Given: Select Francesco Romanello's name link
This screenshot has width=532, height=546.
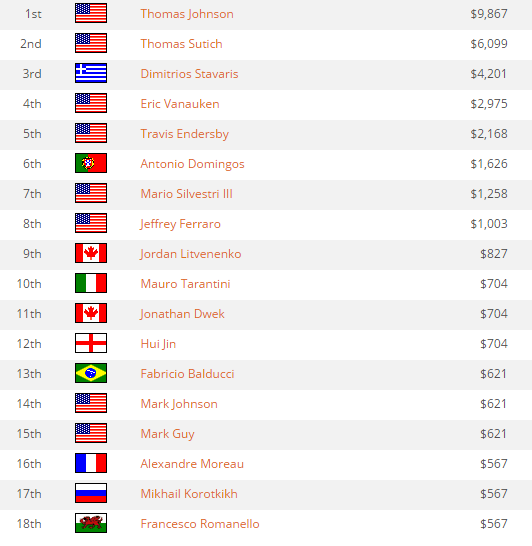Looking at the screenshot, I should click(x=200, y=524).
